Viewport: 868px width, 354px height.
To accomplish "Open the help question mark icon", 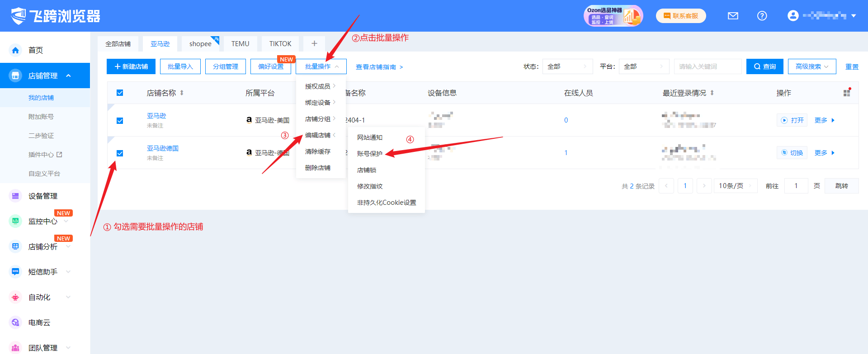I will pyautogui.click(x=762, y=16).
